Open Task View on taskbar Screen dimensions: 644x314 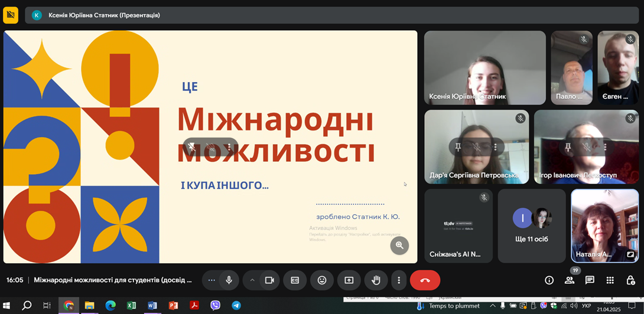(47, 305)
